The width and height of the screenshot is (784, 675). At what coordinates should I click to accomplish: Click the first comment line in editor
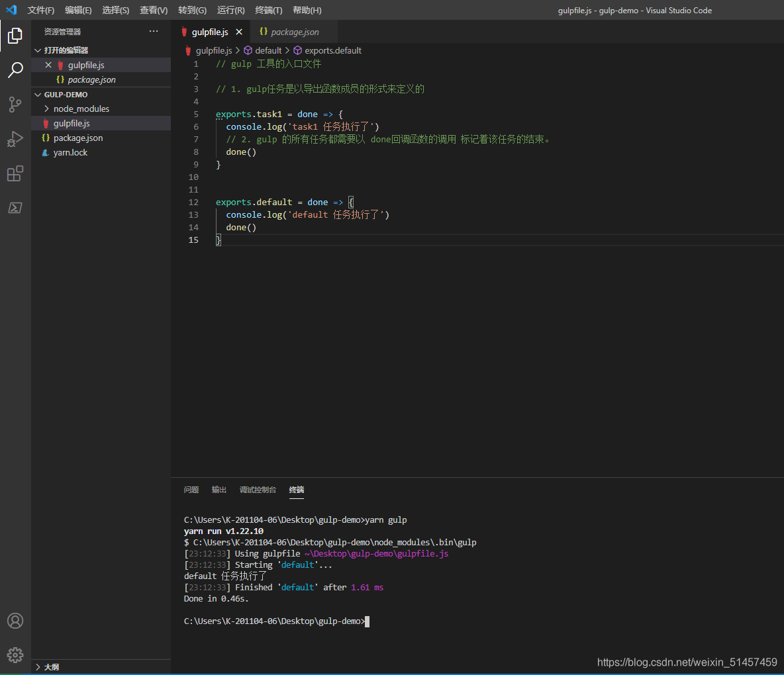tap(268, 64)
